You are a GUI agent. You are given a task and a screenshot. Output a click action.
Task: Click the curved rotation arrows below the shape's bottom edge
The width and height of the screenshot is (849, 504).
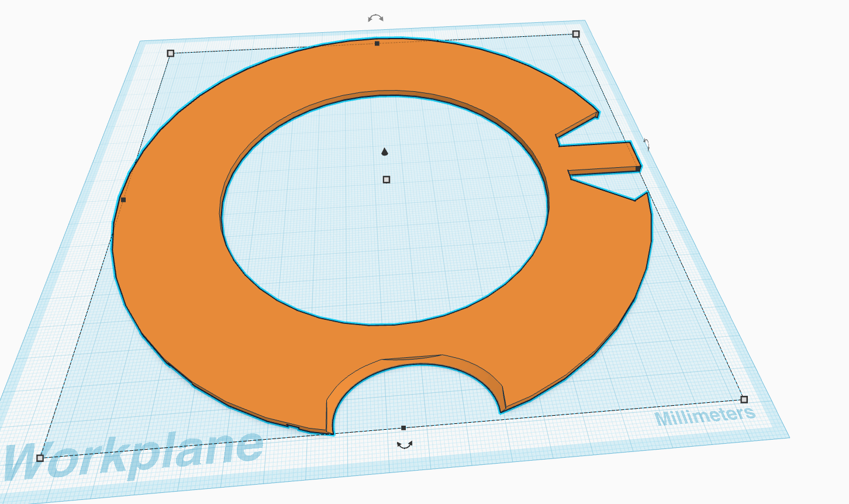click(x=405, y=445)
